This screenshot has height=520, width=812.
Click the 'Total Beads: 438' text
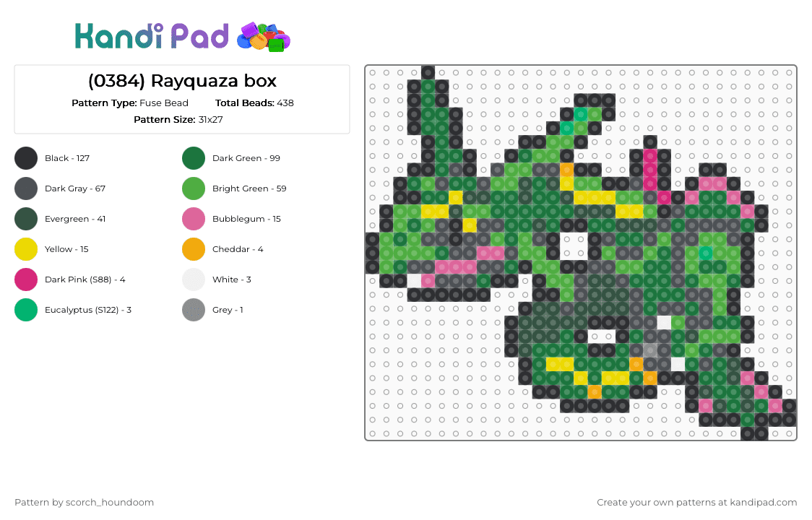click(254, 103)
